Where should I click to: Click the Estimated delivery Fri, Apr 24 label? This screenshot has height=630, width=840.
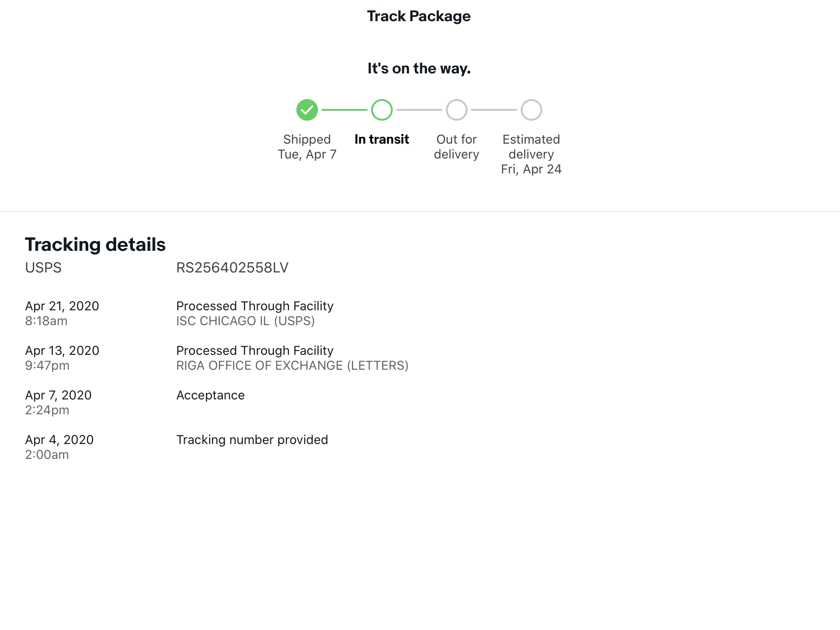coord(531,154)
